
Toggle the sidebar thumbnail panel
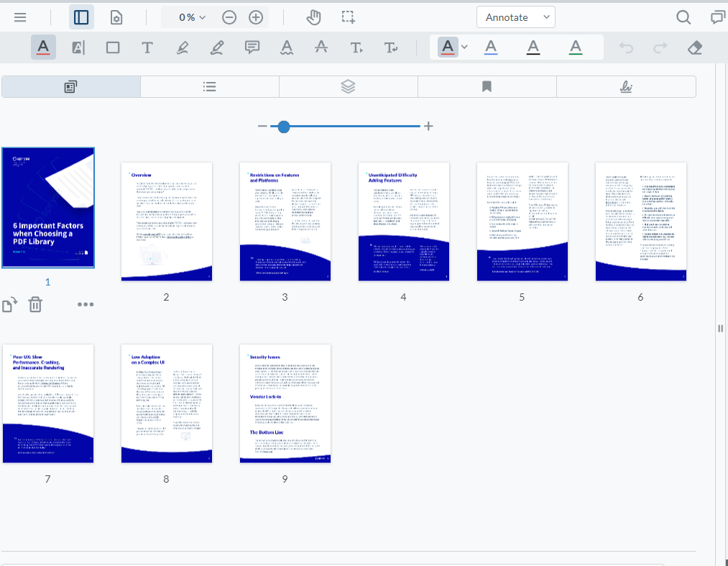pyautogui.click(x=80, y=17)
